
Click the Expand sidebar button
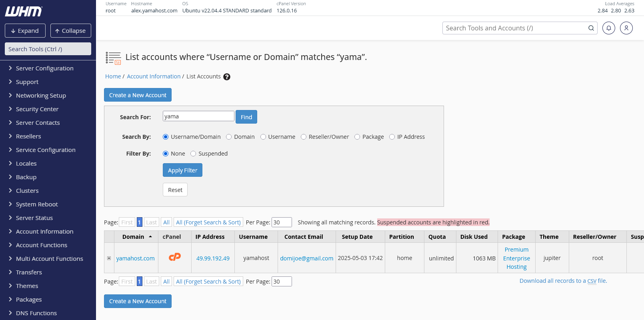coord(25,31)
